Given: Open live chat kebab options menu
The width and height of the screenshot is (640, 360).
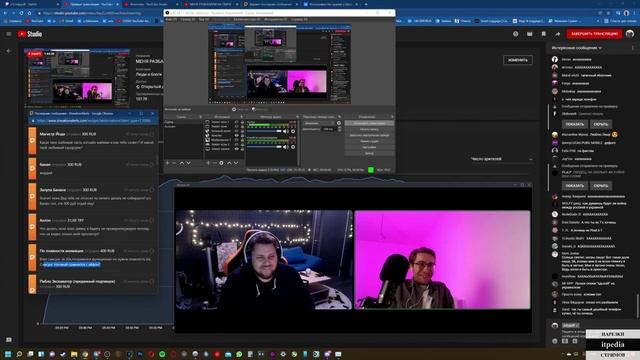Looking at the screenshot, I should pos(633,48).
